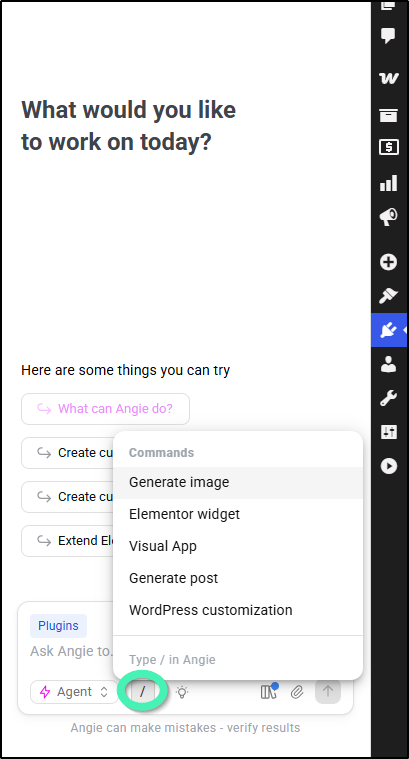Viewport: 409px width, 759px height.
Task: Open the Payments dollar sign icon
Action: click(389, 147)
